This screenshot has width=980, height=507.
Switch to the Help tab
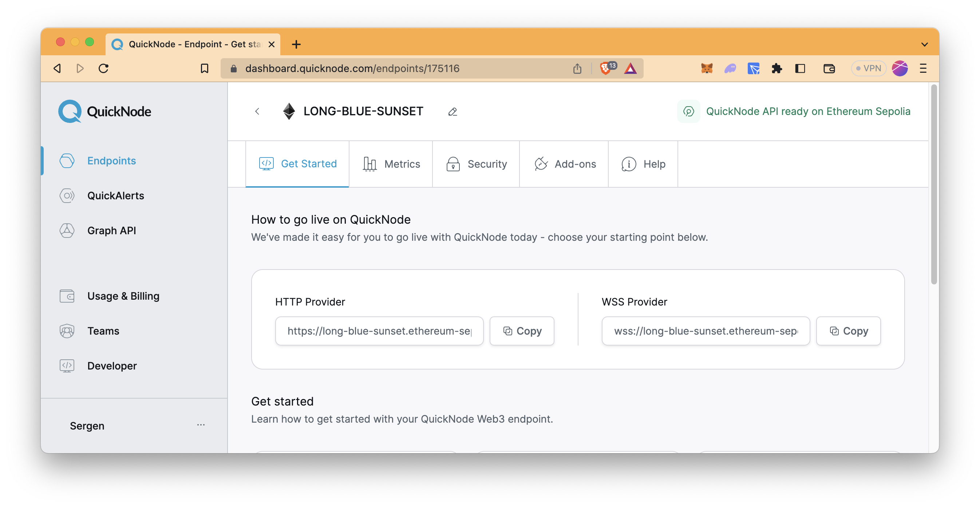coord(643,164)
